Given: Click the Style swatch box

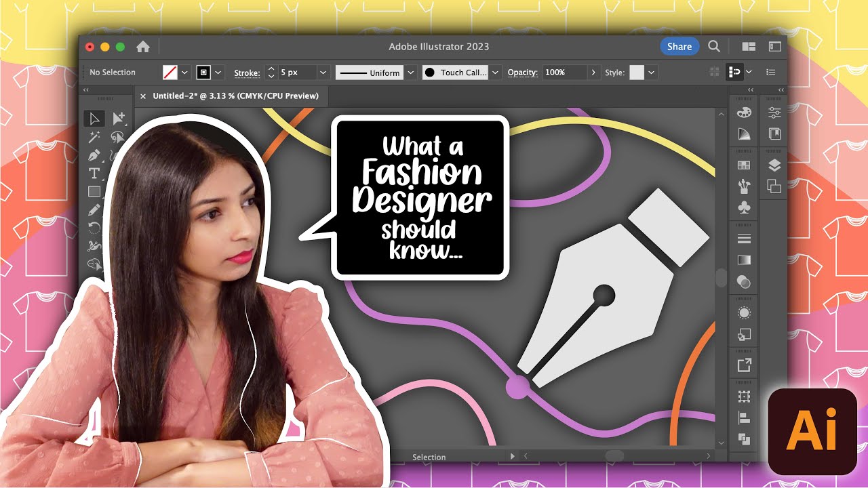Looking at the screenshot, I should point(637,73).
